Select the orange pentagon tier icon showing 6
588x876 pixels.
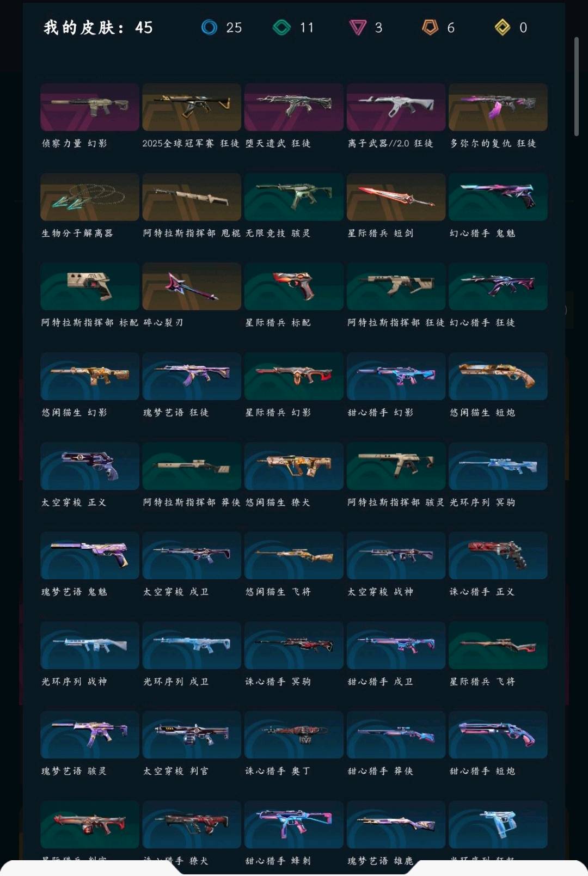tap(430, 27)
